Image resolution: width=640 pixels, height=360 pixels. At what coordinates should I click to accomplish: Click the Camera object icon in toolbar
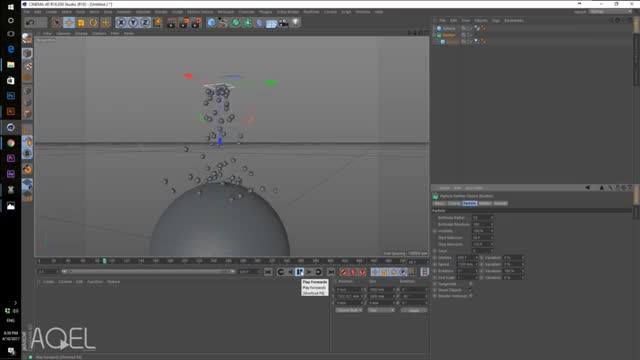point(284,22)
